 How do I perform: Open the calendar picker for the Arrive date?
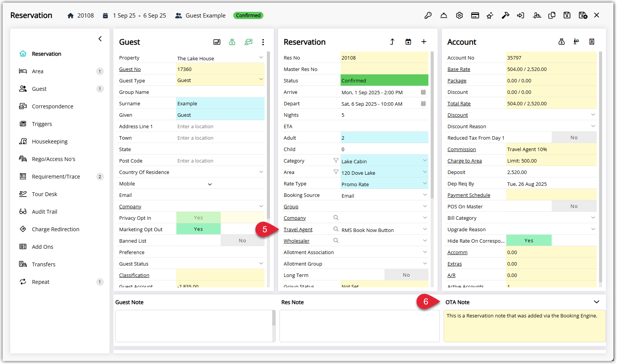(x=423, y=92)
